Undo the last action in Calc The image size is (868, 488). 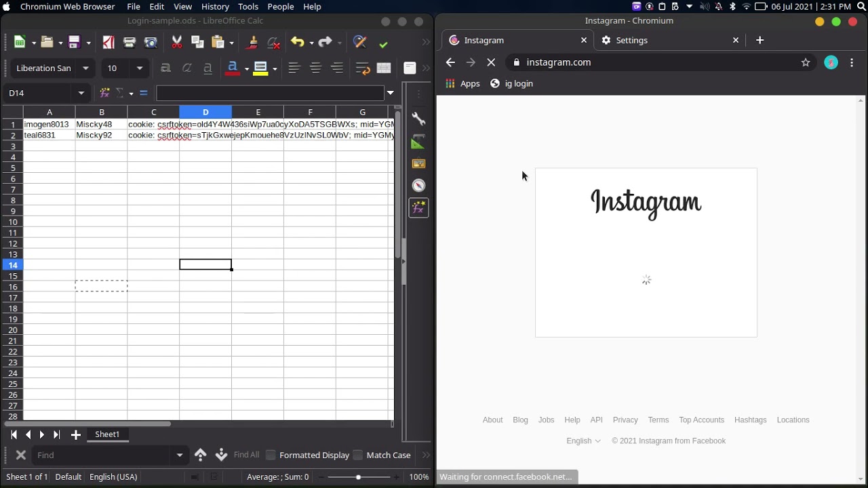click(297, 43)
